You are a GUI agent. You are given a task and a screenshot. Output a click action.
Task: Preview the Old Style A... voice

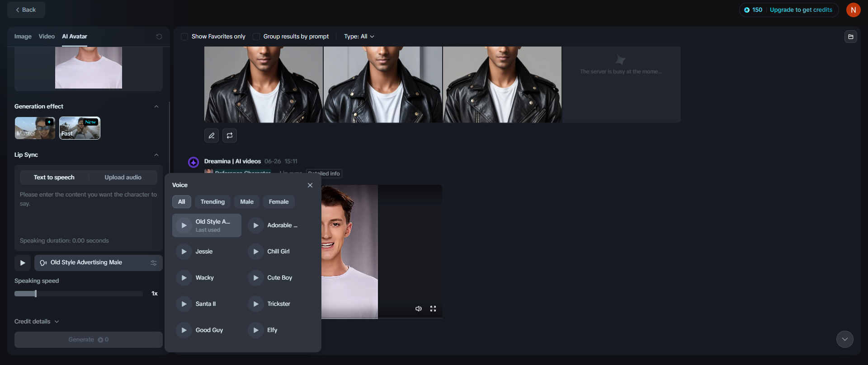184,225
